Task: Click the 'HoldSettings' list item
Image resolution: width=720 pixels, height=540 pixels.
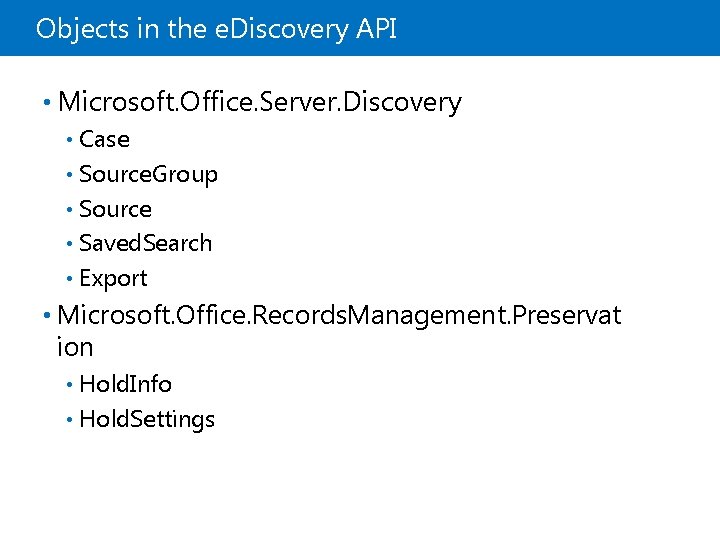Action: point(146,419)
